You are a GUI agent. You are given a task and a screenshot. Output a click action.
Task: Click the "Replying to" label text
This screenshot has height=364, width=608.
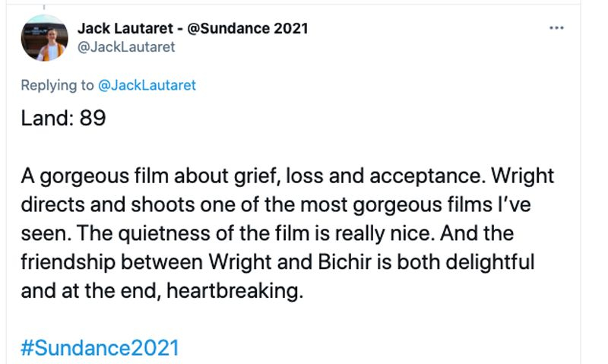coord(57,85)
